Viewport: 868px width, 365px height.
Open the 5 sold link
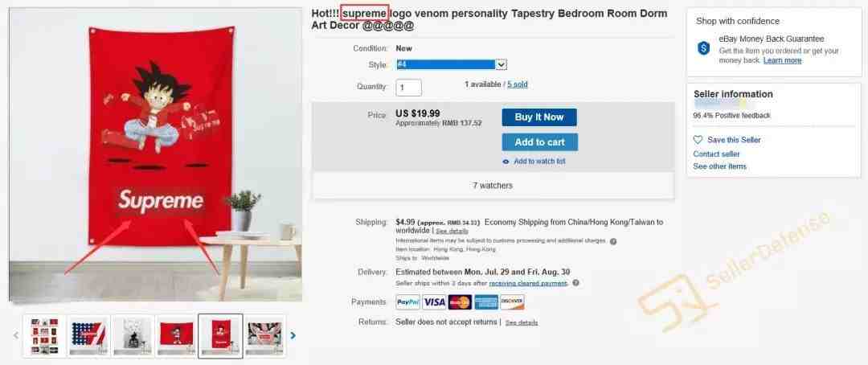[x=517, y=84]
